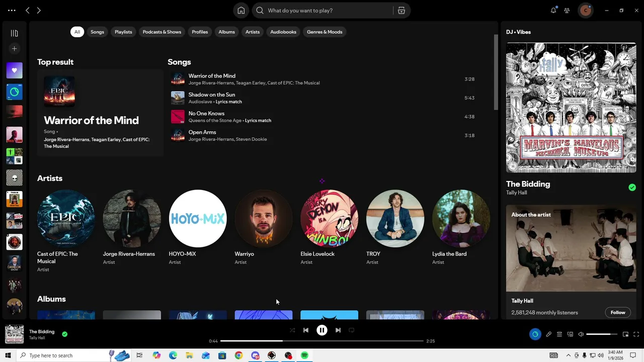Open Steven Dookie artist link

[x=252, y=139]
